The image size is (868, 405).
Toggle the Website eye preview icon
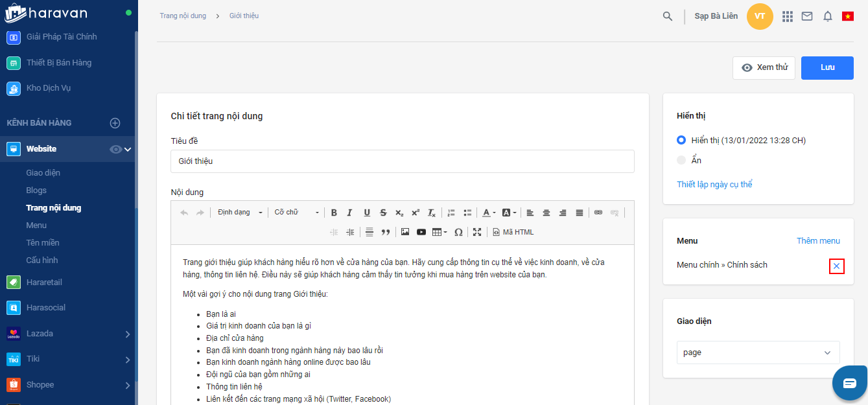pos(115,149)
